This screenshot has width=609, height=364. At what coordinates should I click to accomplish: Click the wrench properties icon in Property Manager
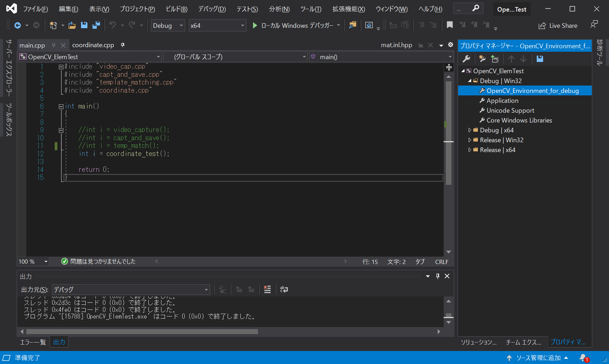(x=466, y=59)
